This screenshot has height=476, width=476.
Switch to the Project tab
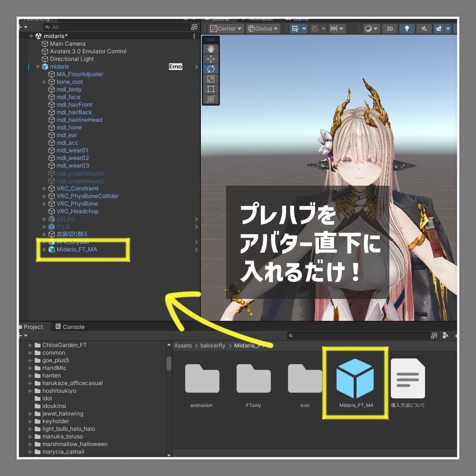[x=33, y=327]
